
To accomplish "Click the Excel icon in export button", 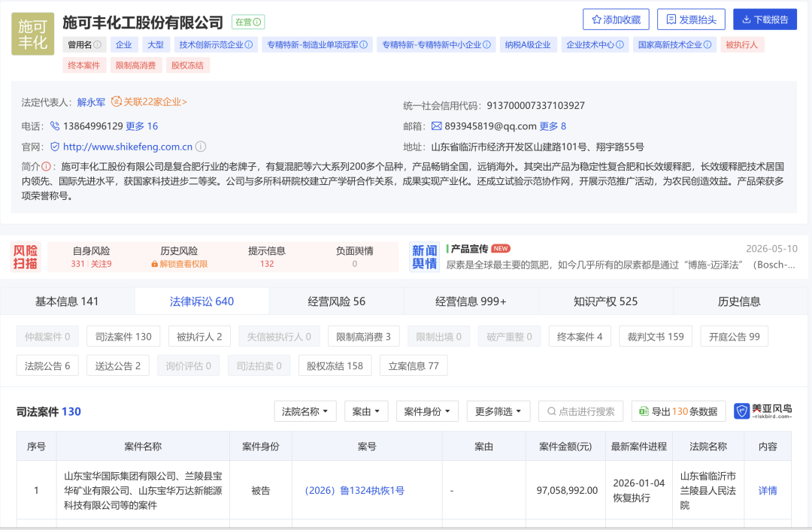I will [644, 411].
